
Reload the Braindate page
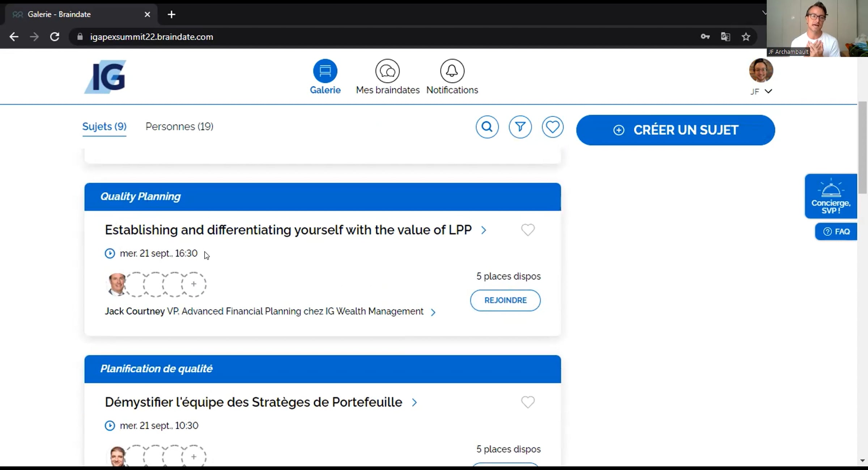[x=55, y=37]
